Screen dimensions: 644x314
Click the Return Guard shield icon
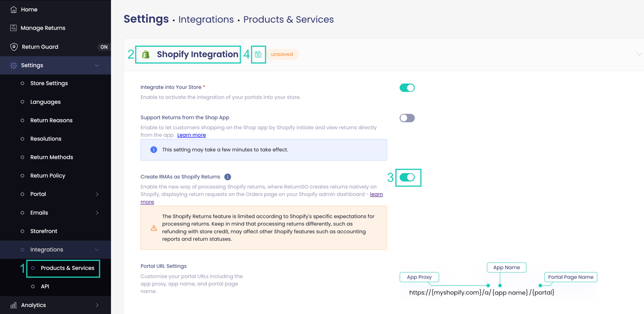[x=13, y=46]
